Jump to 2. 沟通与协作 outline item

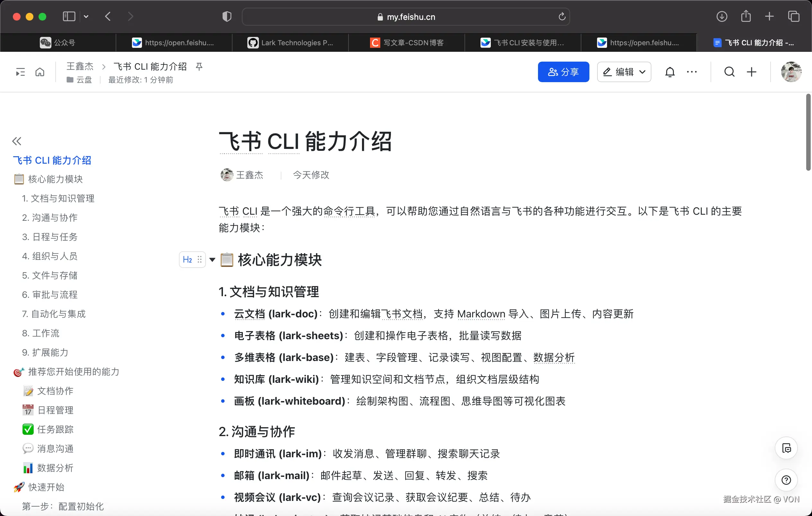(50, 218)
